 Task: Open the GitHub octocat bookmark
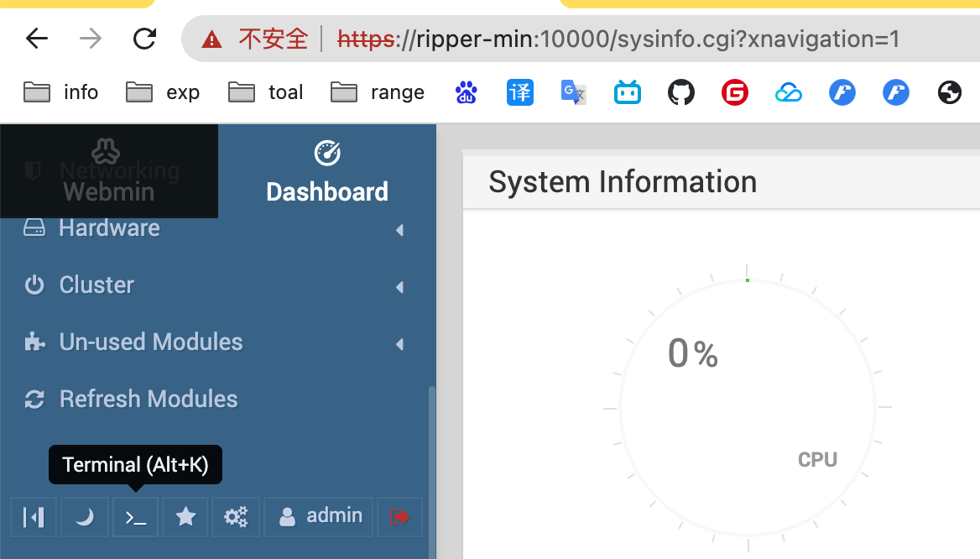681,92
